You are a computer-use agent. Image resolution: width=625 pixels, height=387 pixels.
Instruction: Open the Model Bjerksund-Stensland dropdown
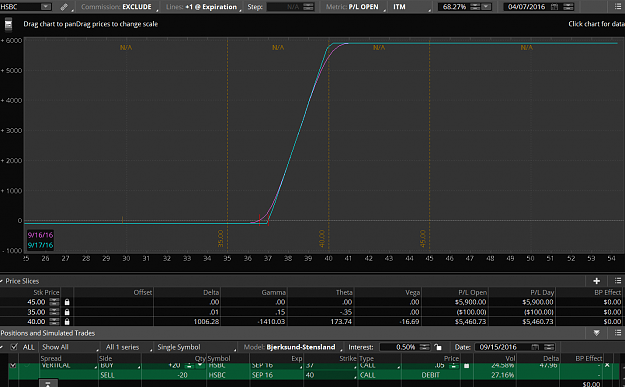click(x=293, y=347)
